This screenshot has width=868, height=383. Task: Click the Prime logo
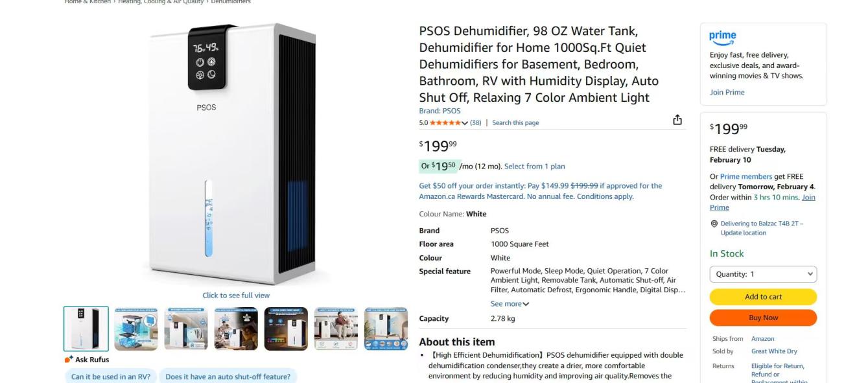click(x=722, y=38)
